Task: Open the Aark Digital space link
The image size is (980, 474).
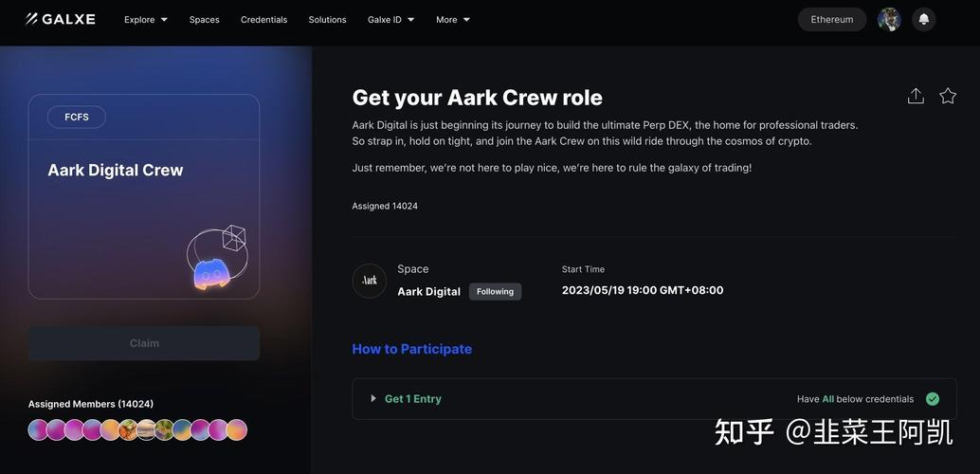Action: click(428, 291)
